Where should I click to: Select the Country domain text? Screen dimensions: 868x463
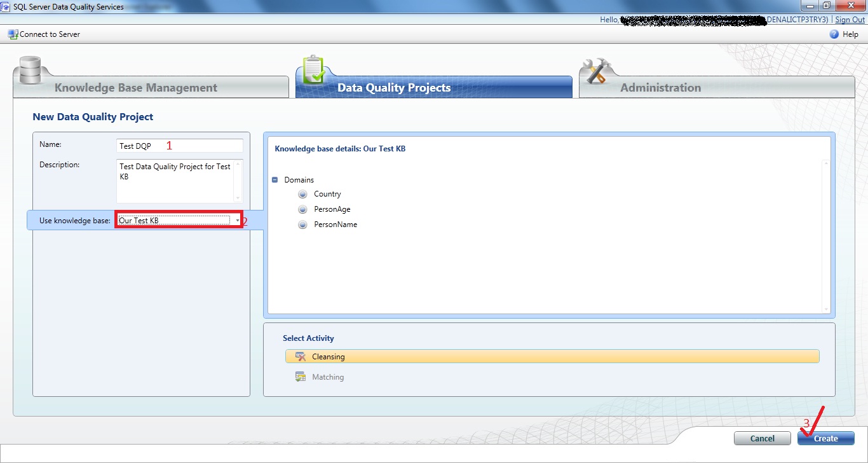pyautogui.click(x=327, y=194)
